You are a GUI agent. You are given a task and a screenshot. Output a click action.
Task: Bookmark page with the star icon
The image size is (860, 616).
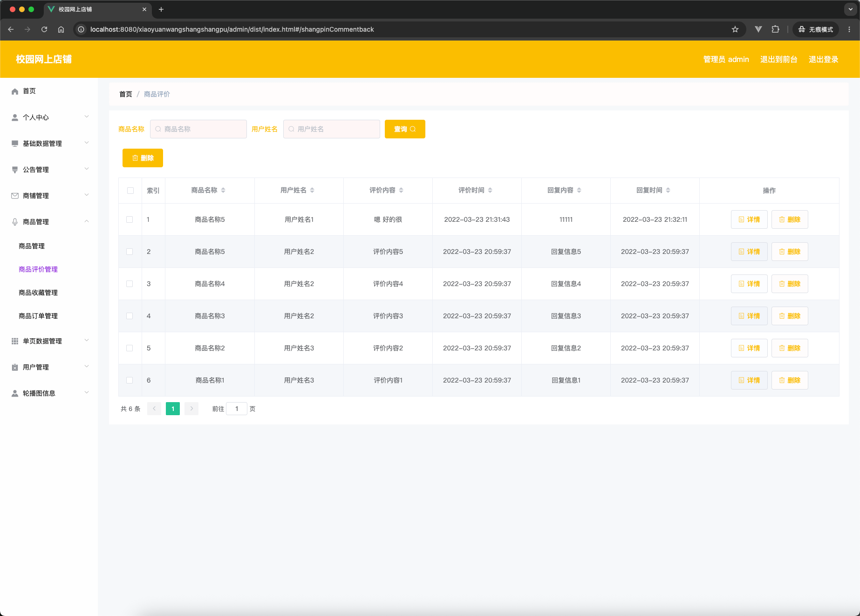coord(735,29)
